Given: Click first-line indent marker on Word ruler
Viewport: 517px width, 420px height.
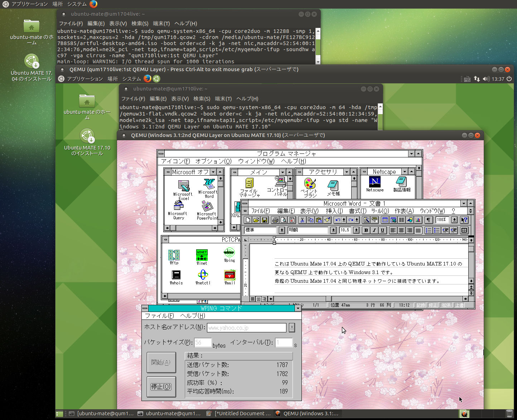Looking at the screenshot, I should pos(274,238).
